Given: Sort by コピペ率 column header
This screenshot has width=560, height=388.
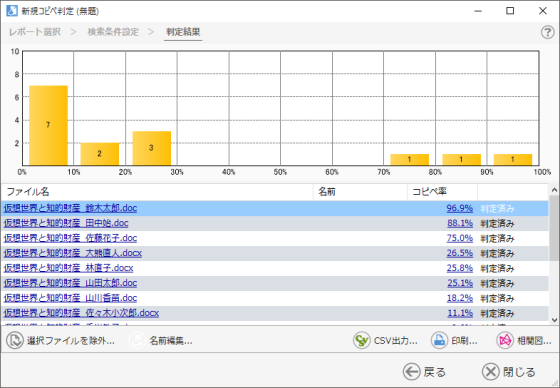Looking at the screenshot, I should point(442,192).
